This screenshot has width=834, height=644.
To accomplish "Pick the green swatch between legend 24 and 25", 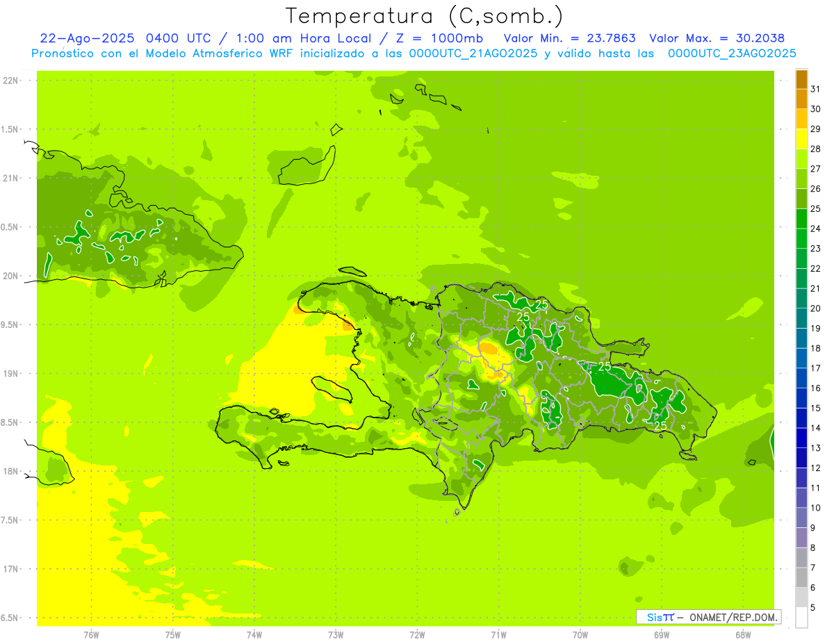I will coord(801,218).
